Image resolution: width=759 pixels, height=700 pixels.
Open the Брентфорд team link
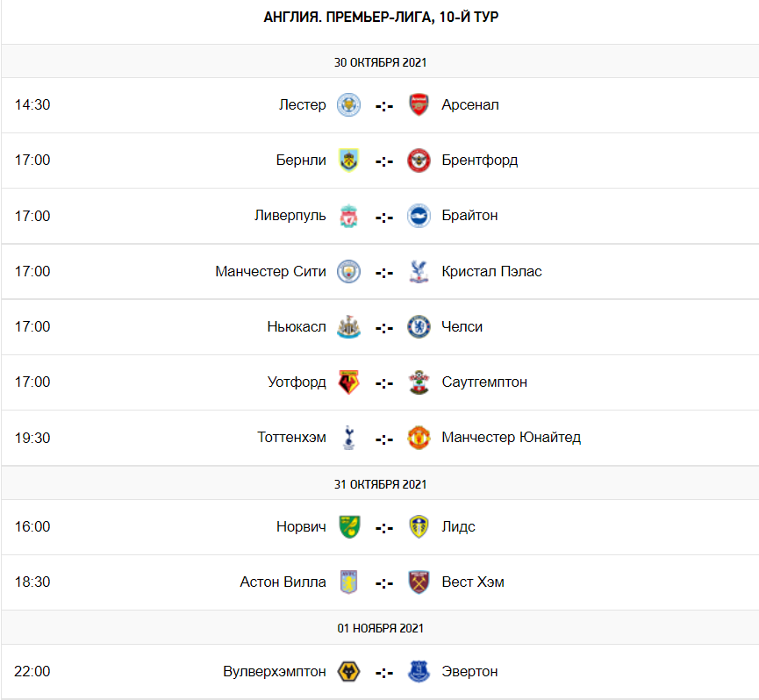[479, 161]
